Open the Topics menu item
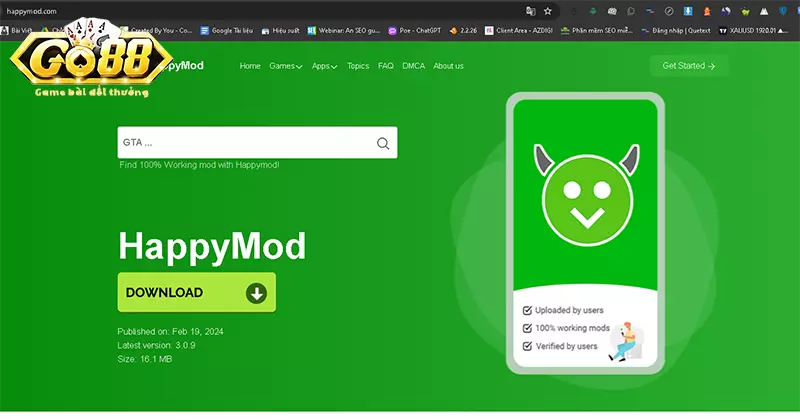The height and width of the screenshot is (419, 800). (357, 66)
